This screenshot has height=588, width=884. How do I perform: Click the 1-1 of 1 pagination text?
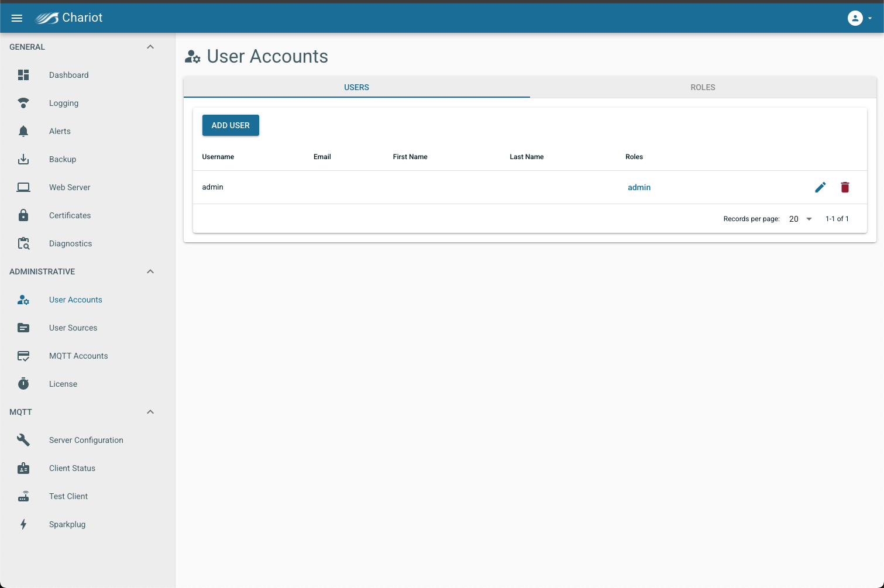tap(837, 219)
